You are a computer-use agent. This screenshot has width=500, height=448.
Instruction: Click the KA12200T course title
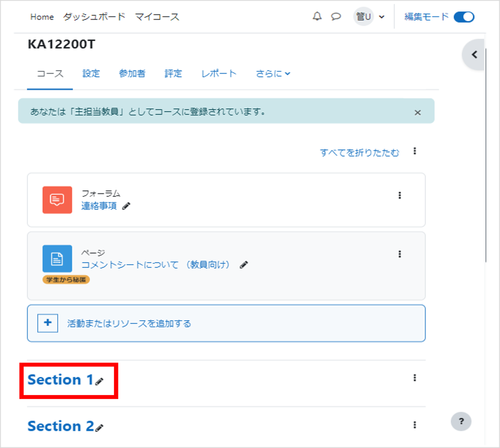(x=61, y=44)
